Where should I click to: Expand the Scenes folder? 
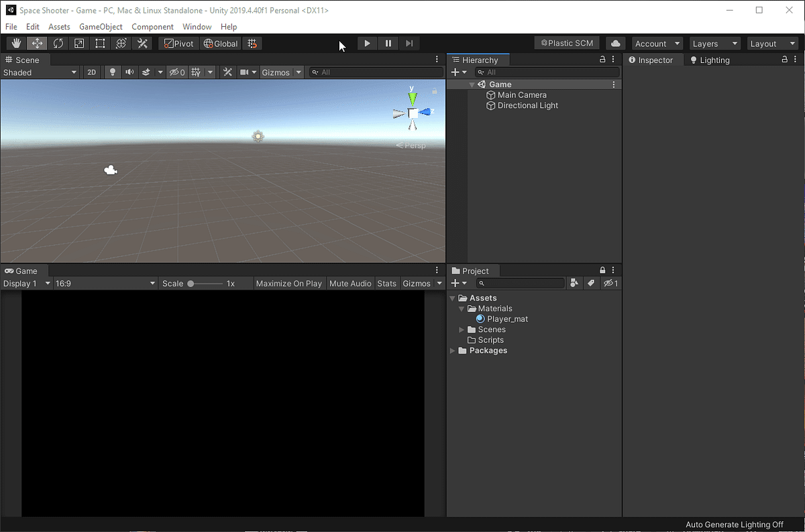461,329
